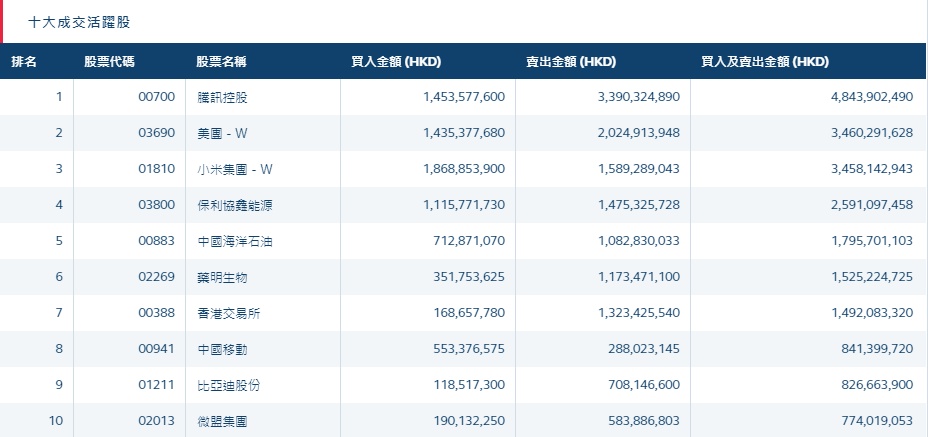This screenshot has width=928, height=437.
Task: Click sell amount 583,886,803
Action: pos(644,422)
